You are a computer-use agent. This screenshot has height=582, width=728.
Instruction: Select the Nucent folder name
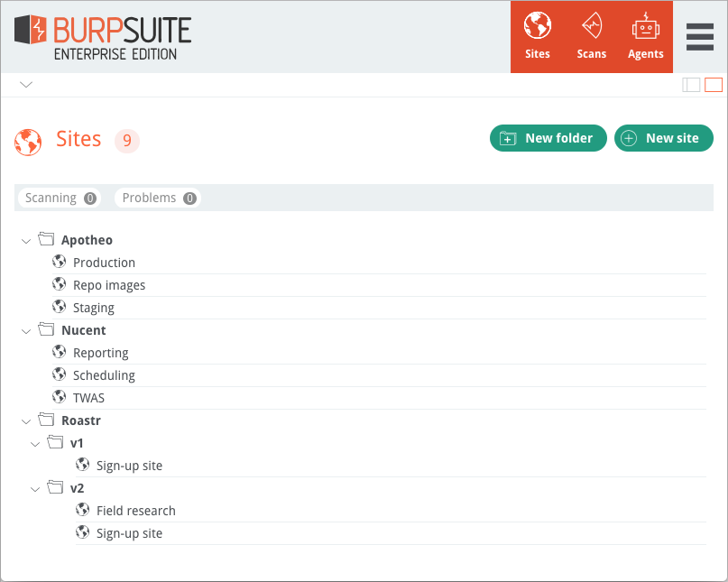84,330
